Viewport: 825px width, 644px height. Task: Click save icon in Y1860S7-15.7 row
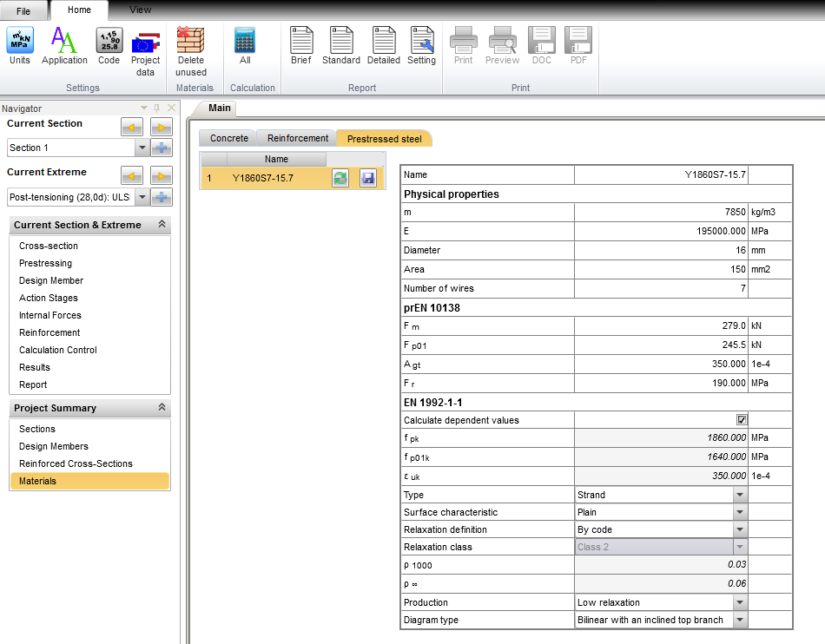[x=367, y=178]
